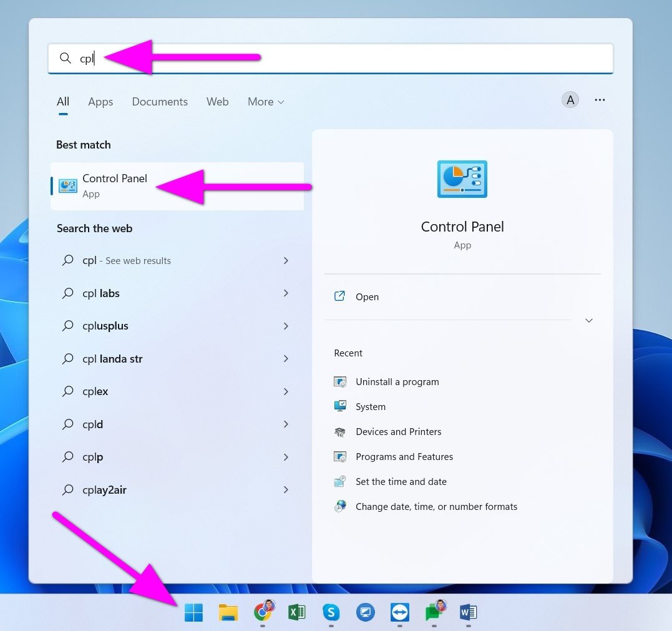Viewport: 672px width, 631px height.
Task: Click the Start button on the taskbar
Action: tap(193, 612)
